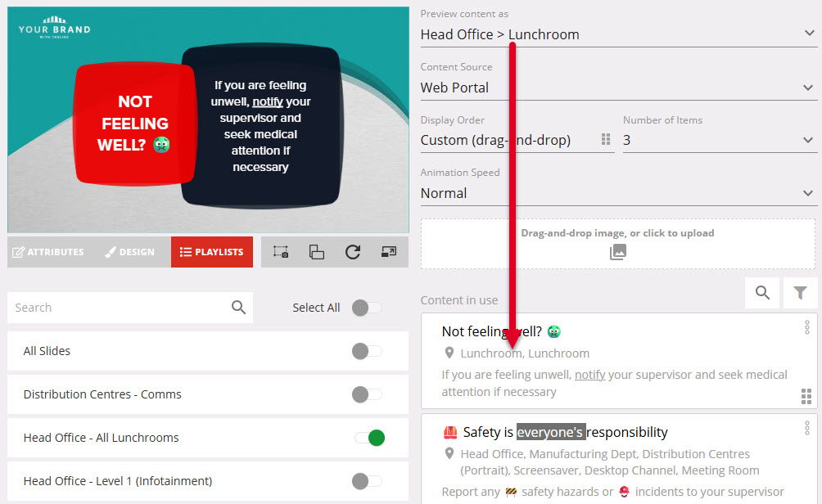The image size is (822, 504).
Task: Enable the All Slides playlist toggle
Action: (367, 351)
